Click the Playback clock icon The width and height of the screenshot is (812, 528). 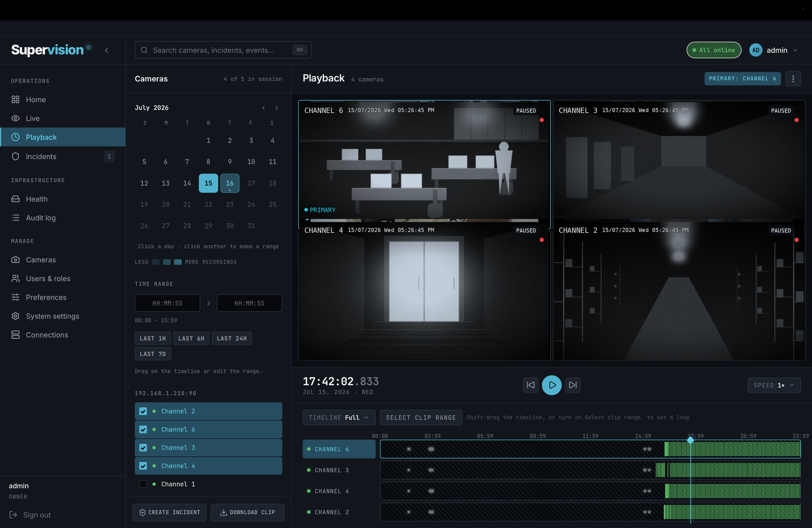pos(15,137)
